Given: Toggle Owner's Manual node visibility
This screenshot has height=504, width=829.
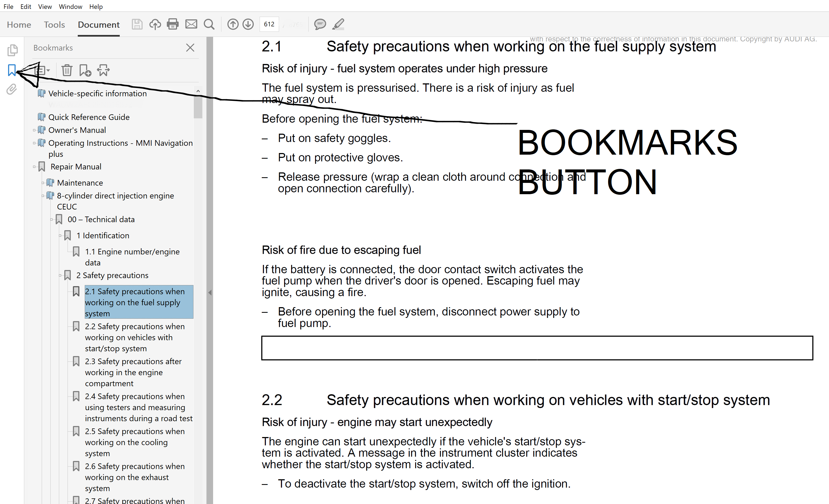Looking at the screenshot, I should (33, 130).
